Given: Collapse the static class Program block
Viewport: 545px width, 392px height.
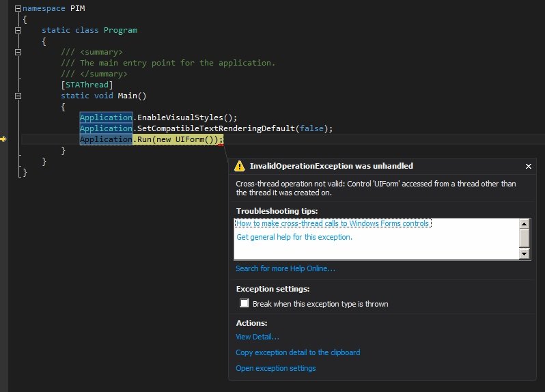Looking at the screenshot, I should coord(18,30).
